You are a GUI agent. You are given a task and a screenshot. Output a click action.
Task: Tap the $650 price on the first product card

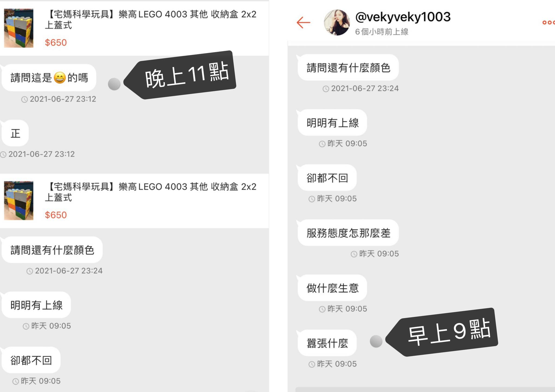(x=56, y=43)
